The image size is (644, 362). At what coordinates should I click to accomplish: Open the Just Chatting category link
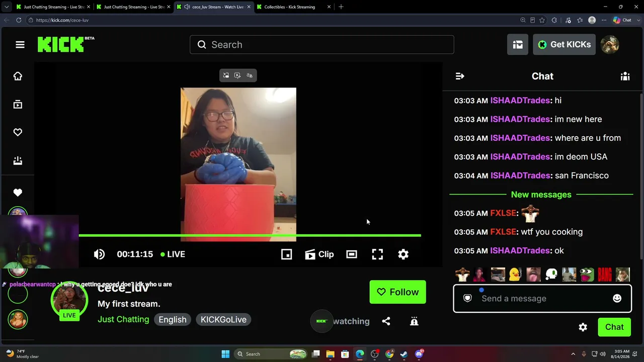tap(123, 320)
